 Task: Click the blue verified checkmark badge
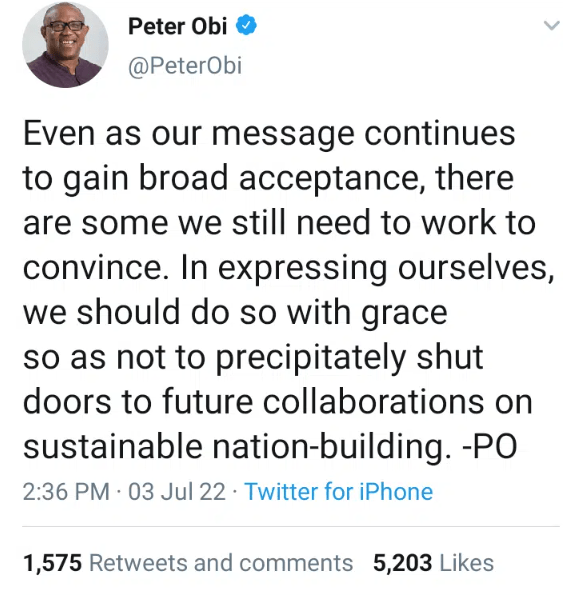(x=247, y=25)
